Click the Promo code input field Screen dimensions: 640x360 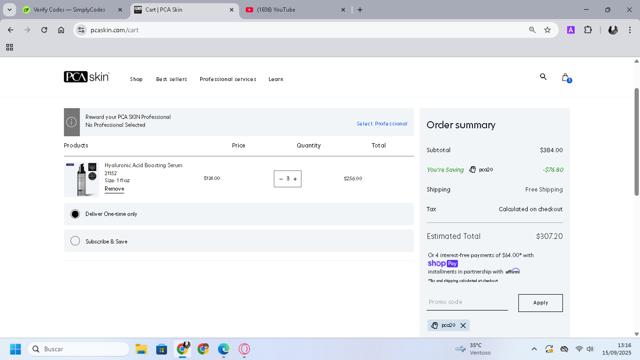pos(467,302)
